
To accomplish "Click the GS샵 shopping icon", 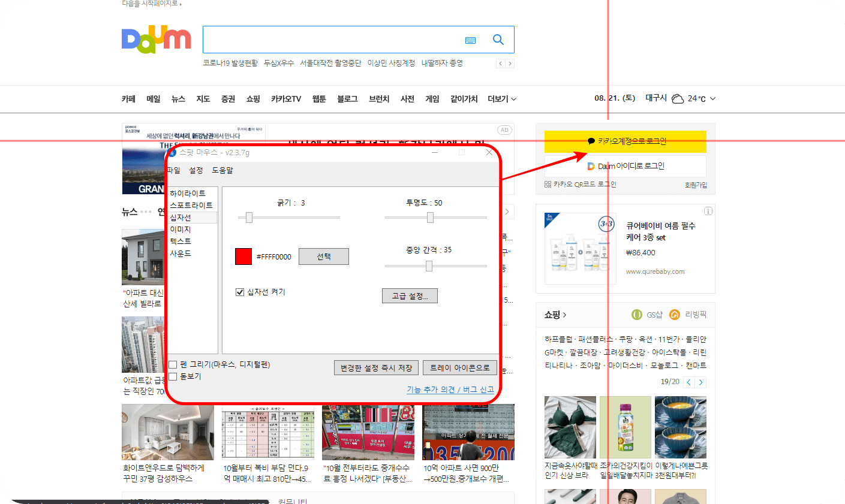I will (x=637, y=315).
